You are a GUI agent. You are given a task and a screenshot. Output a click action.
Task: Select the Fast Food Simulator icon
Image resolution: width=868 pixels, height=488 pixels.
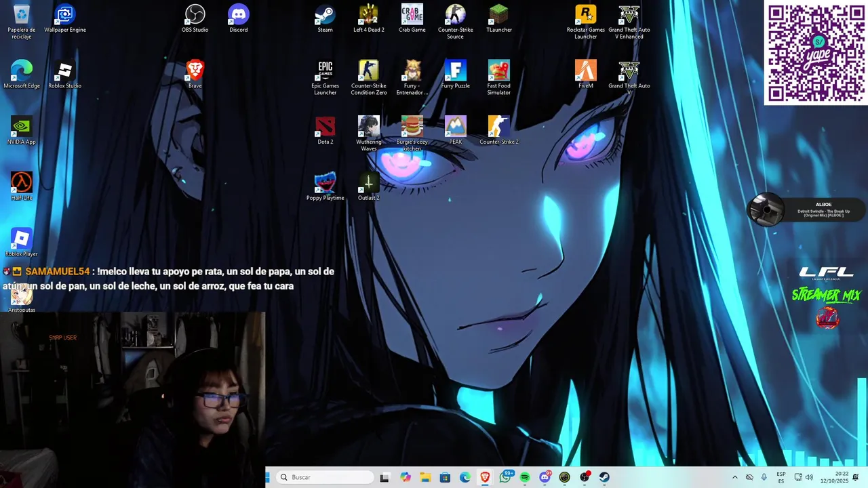pyautogui.click(x=499, y=77)
